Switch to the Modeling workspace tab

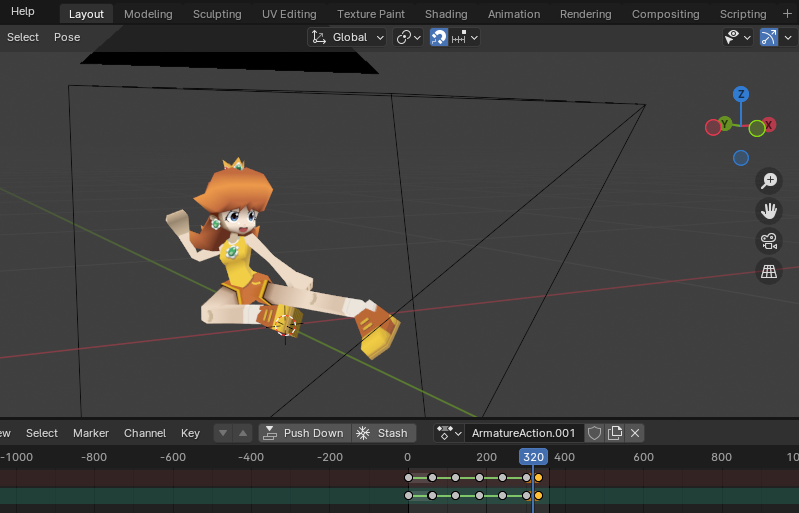tap(148, 14)
